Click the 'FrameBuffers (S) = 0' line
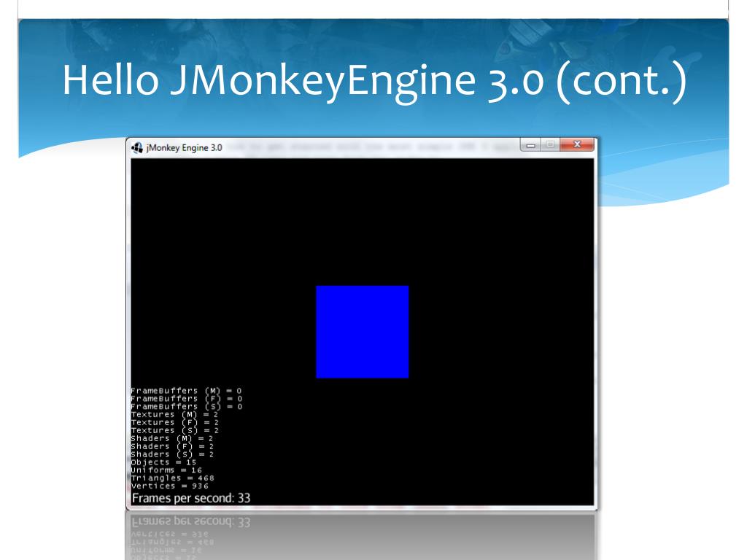 tap(187, 407)
